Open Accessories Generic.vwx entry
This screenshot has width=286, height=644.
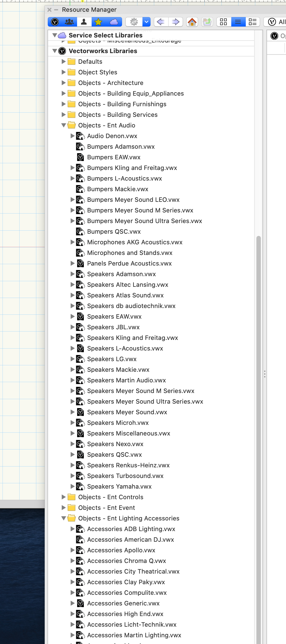coord(123,603)
